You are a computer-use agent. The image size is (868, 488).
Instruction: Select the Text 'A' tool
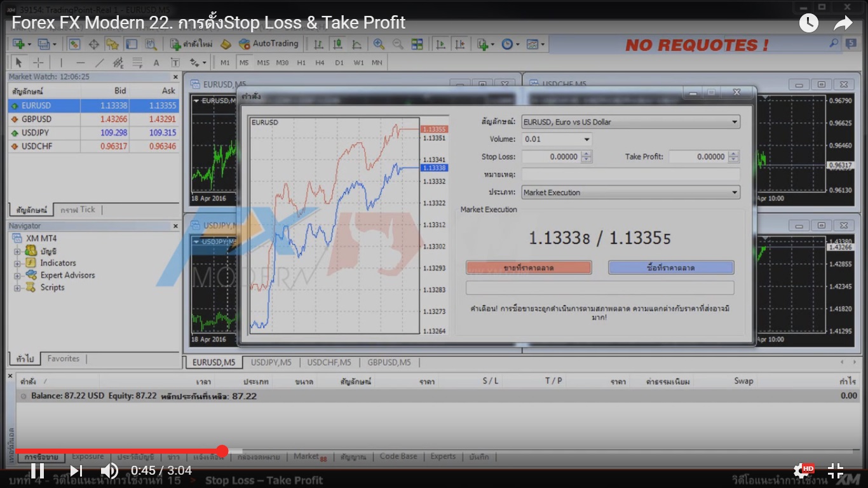pos(156,62)
